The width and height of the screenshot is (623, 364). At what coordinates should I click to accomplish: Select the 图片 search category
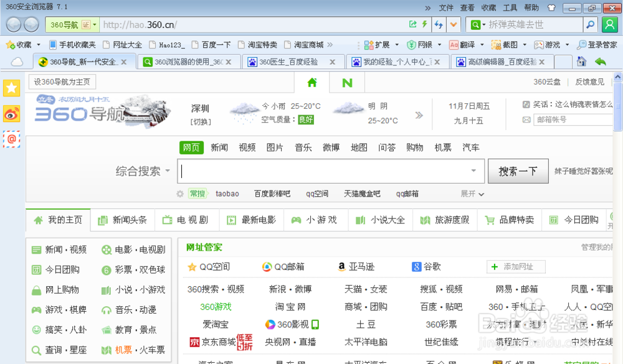point(275,147)
